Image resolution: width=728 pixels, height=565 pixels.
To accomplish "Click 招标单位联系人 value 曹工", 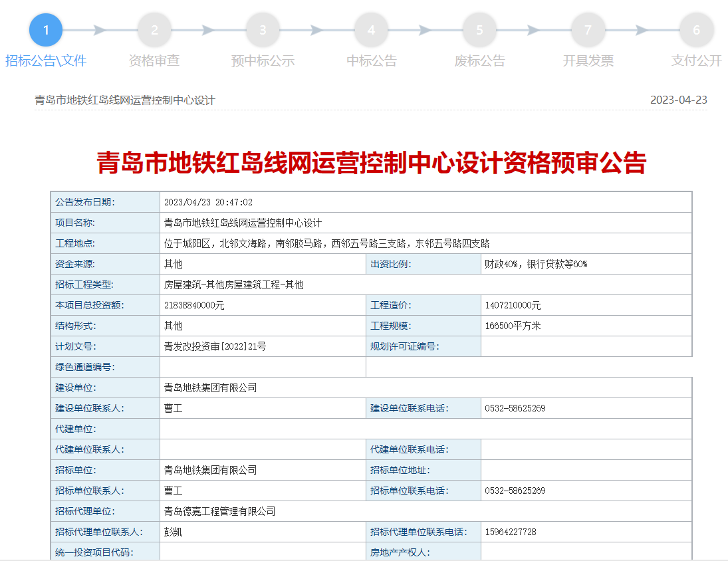I will [x=173, y=491].
